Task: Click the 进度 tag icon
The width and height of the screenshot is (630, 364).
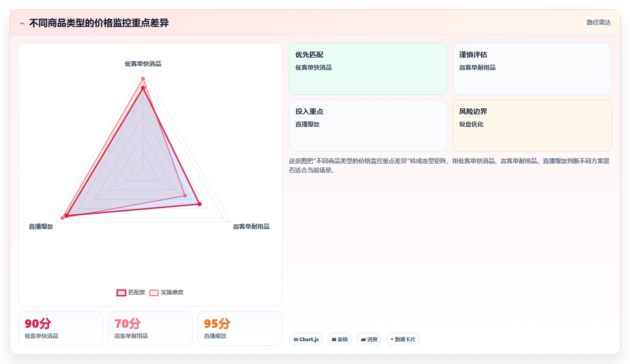Action: point(363,340)
